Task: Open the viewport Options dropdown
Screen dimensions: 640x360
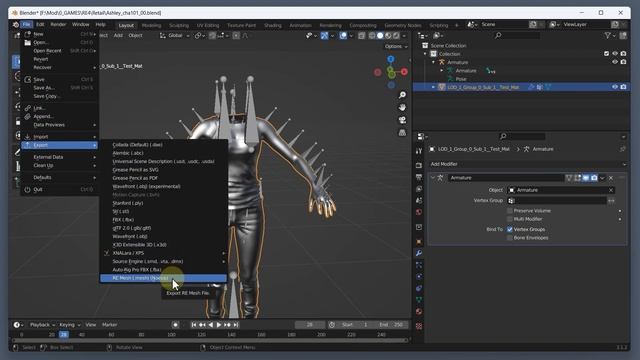Action: pos(396,47)
